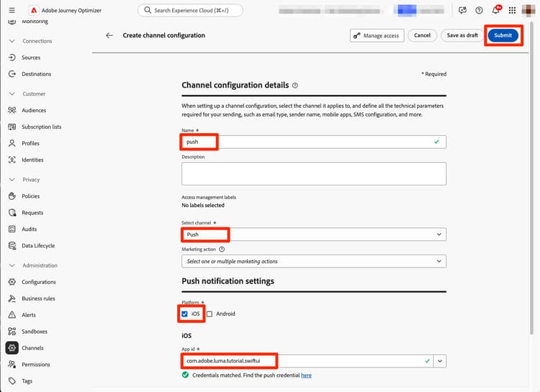The height and width of the screenshot is (392, 540).
Task: Click the Name input field
Action: [x=314, y=142]
